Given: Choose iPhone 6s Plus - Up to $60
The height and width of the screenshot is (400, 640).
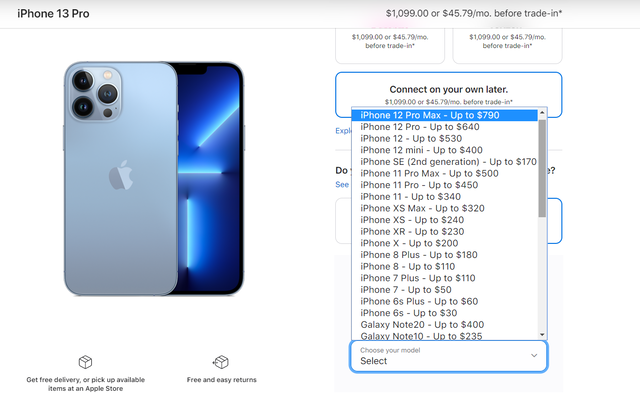Looking at the screenshot, I should (444, 301).
